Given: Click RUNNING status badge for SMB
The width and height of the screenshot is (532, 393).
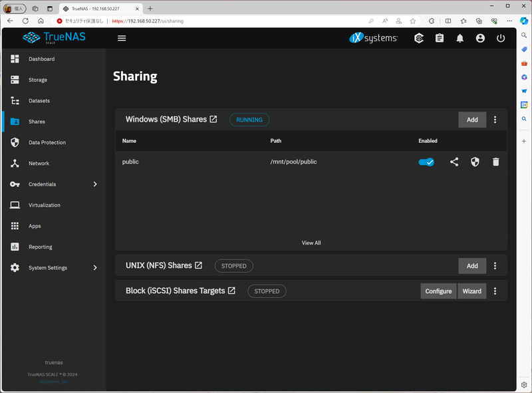Looking at the screenshot, I should (x=249, y=120).
